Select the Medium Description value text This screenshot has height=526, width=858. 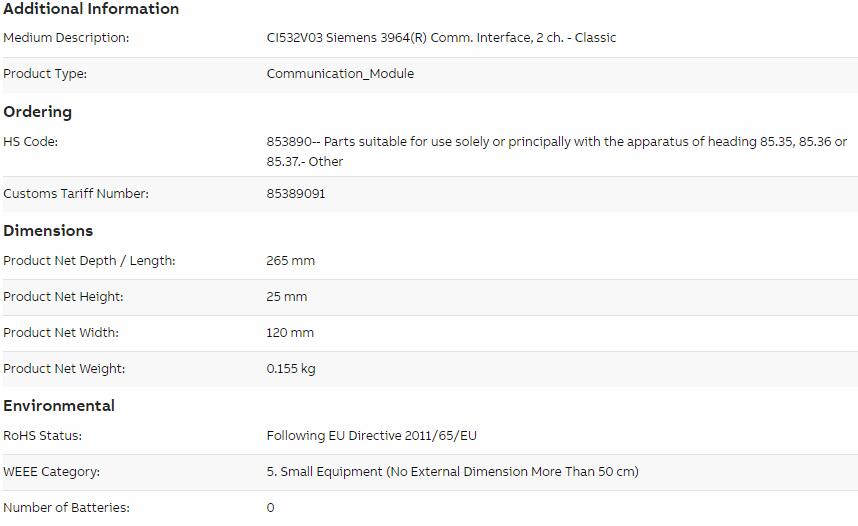(441, 38)
